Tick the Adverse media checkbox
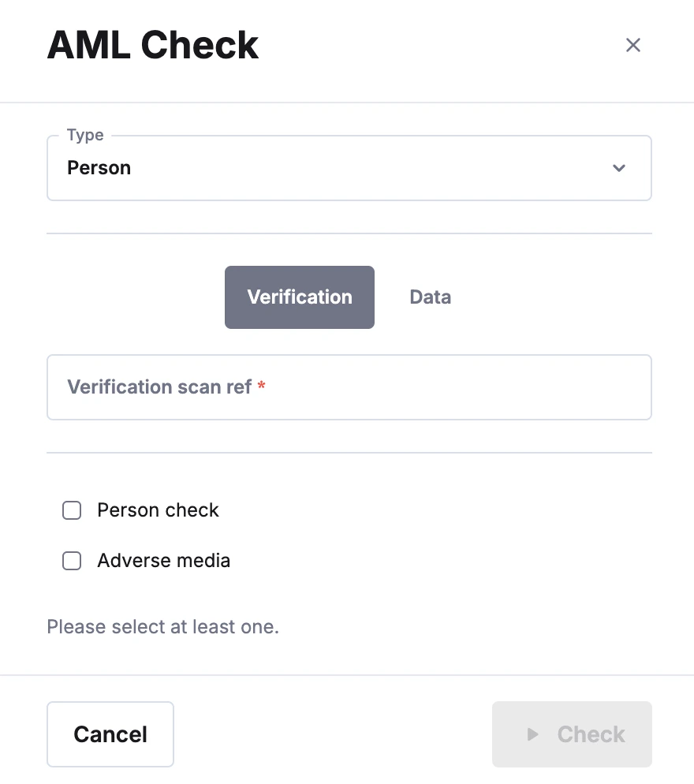Viewport: 694px width, 784px height. pyautogui.click(x=72, y=561)
